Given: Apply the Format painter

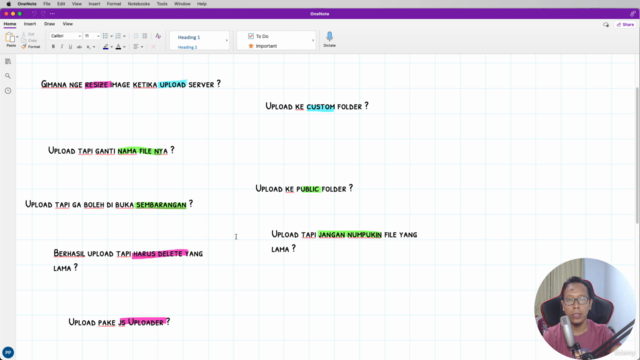Looking at the screenshot, I should pyautogui.click(x=31, y=47).
